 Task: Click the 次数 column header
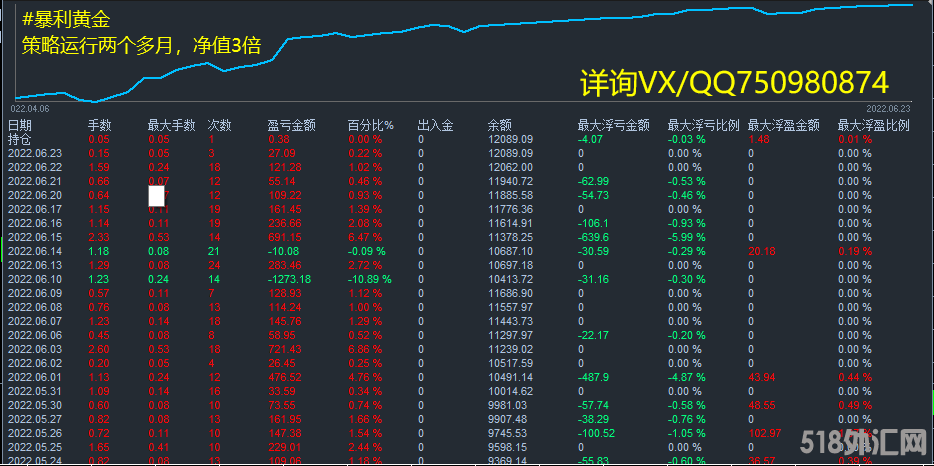(x=219, y=125)
